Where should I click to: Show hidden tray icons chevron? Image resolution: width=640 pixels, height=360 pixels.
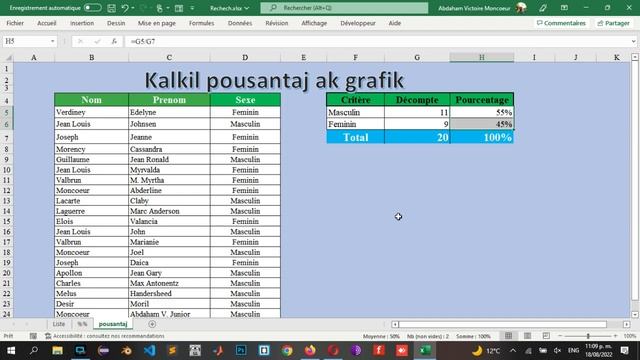pyautogui.click(x=513, y=351)
